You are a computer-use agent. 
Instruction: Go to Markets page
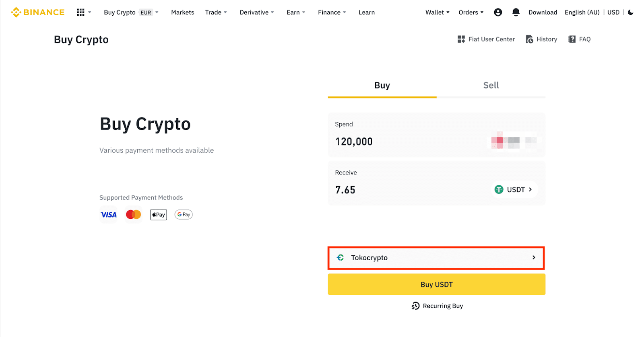click(x=182, y=12)
